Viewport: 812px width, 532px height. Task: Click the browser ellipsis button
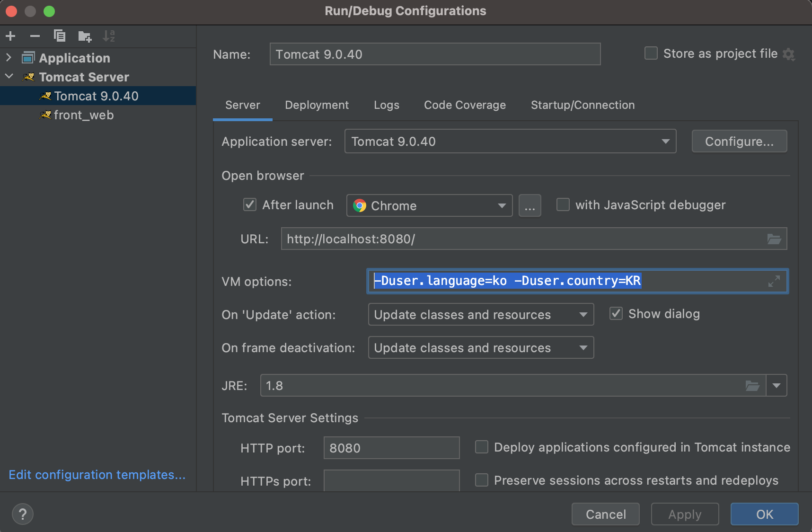click(x=530, y=205)
